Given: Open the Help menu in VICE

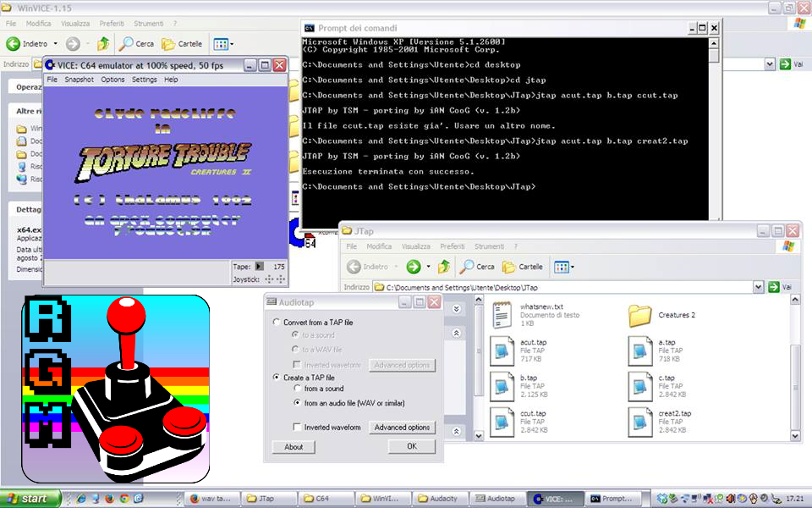Looking at the screenshot, I should pyautogui.click(x=171, y=80).
